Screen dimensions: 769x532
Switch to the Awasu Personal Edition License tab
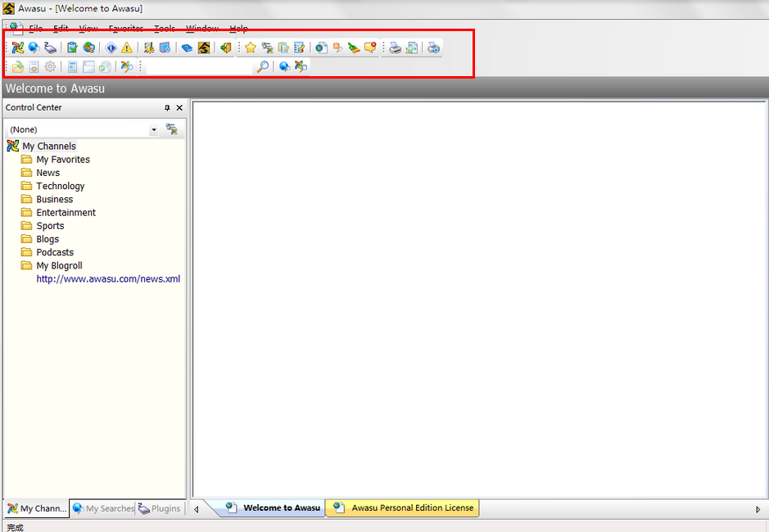click(x=403, y=508)
